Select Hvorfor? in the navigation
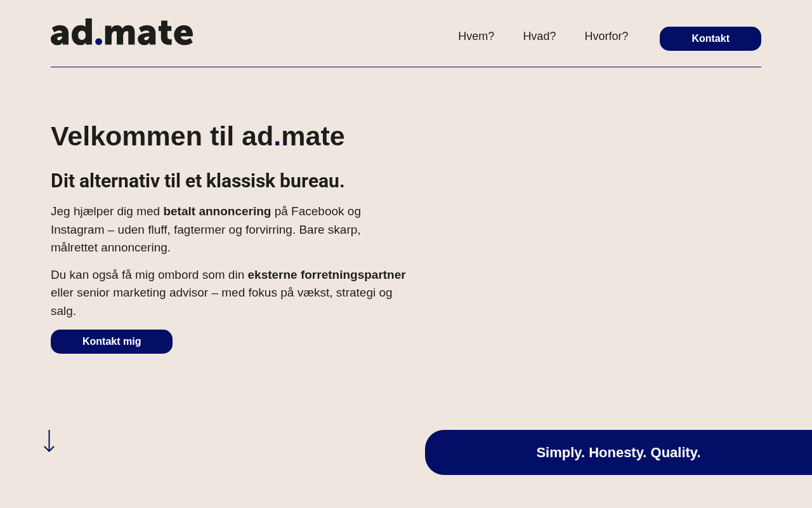Screen dimensions: 812x508 point(606,36)
